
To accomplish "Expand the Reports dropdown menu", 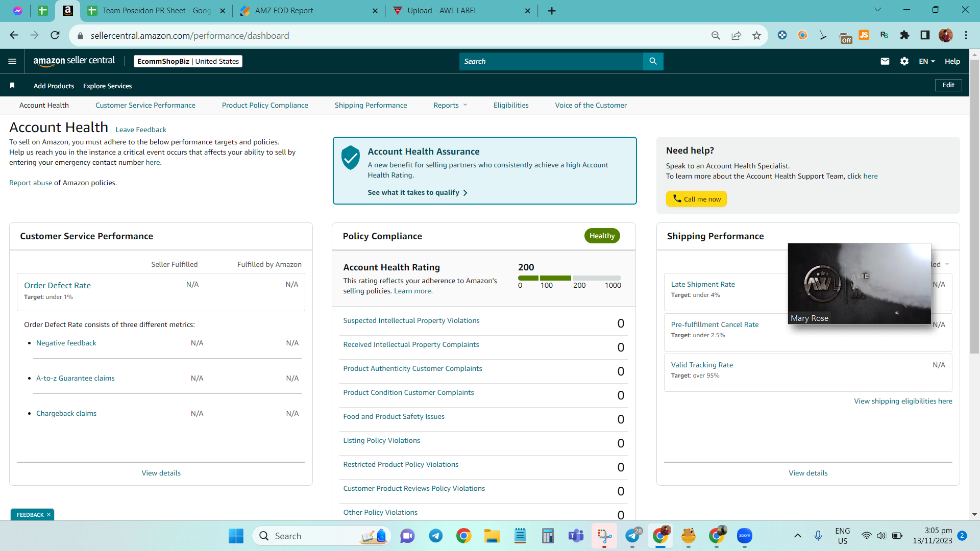I will click(x=450, y=105).
